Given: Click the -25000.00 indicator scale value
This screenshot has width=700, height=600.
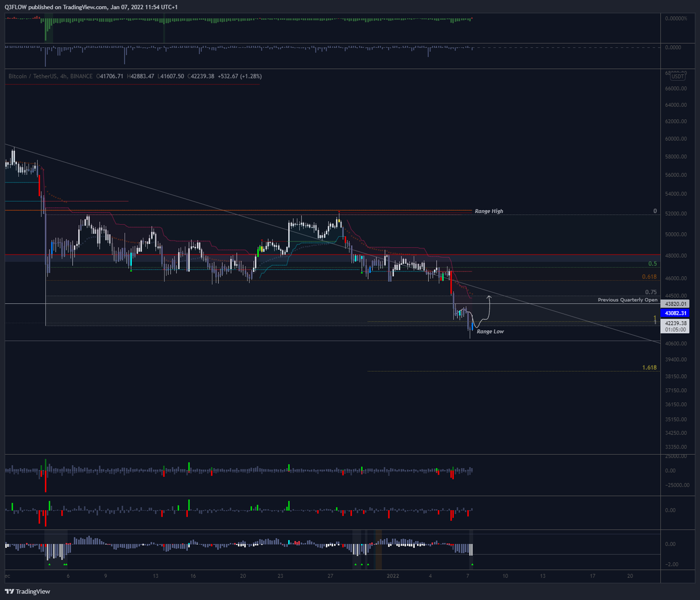Looking at the screenshot, I should (x=677, y=484).
